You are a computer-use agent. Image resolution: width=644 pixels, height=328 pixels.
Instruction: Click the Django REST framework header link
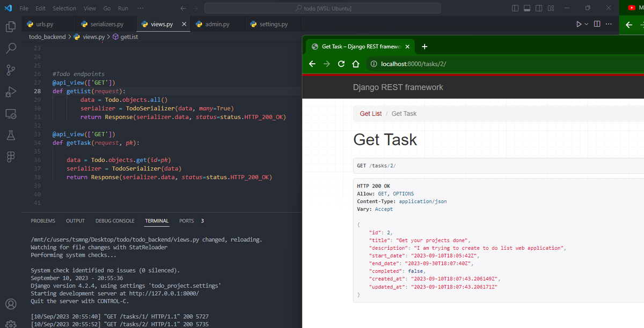click(x=398, y=87)
